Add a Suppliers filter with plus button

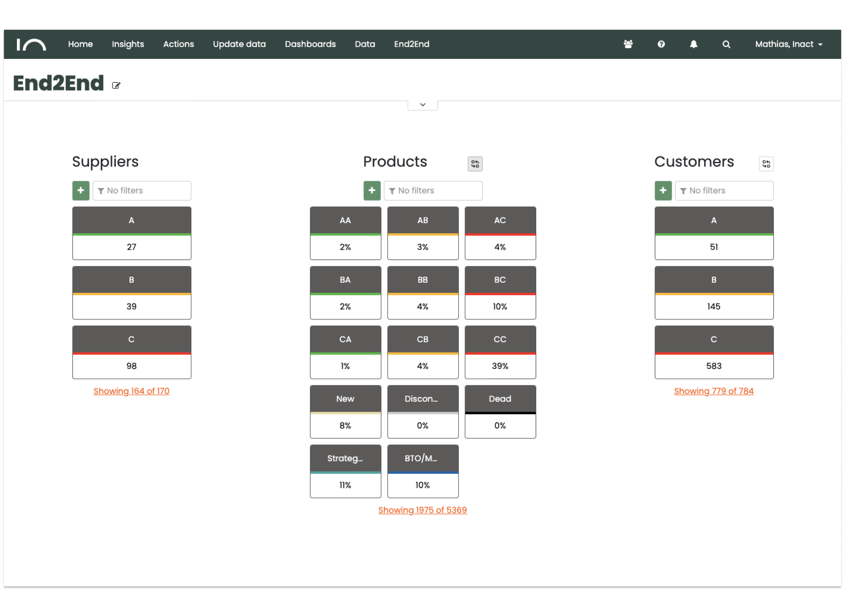pyautogui.click(x=81, y=190)
